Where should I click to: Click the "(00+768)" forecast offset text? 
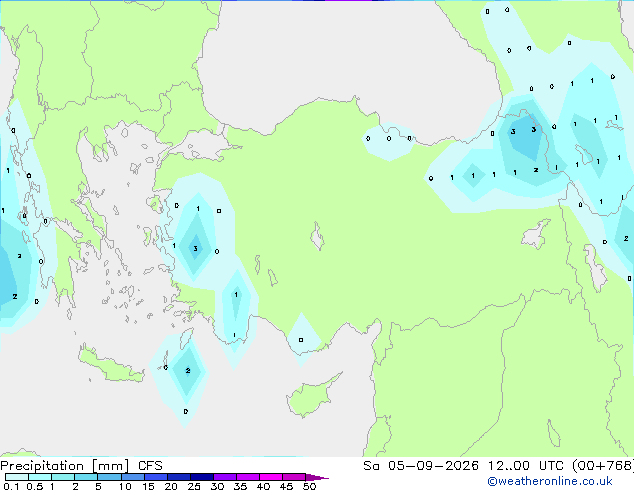click(603, 466)
